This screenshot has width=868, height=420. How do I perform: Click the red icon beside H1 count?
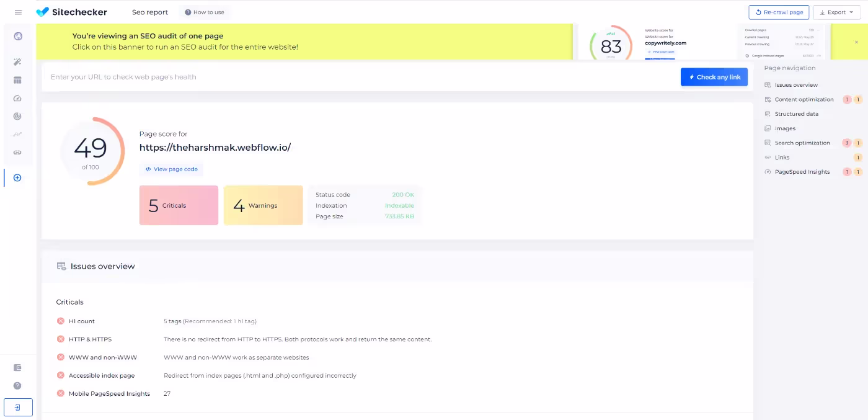pyautogui.click(x=61, y=321)
